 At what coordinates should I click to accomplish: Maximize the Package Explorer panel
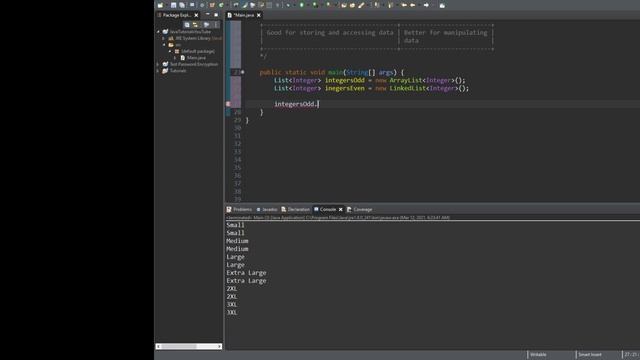(216, 15)
